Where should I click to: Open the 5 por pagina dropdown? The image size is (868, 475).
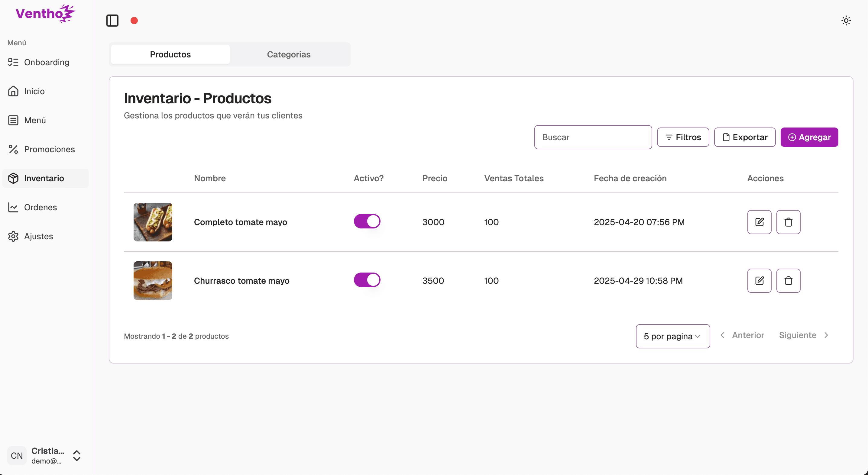tap(672, 336)
